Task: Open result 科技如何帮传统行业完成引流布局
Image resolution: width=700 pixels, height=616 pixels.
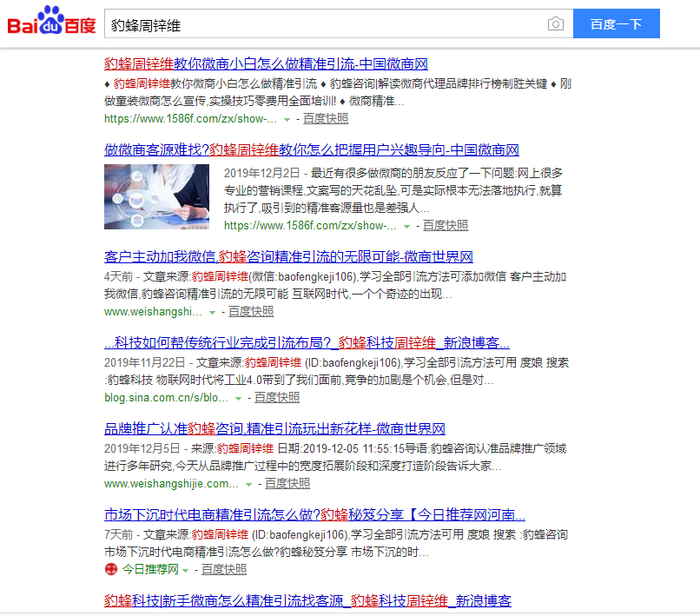Action: point(307,343)
